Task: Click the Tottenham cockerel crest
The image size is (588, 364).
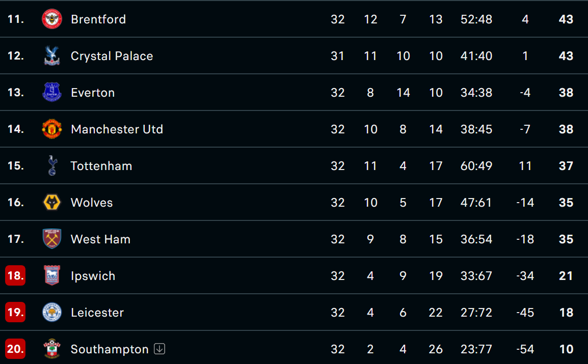Action: [x=52, y=165]
